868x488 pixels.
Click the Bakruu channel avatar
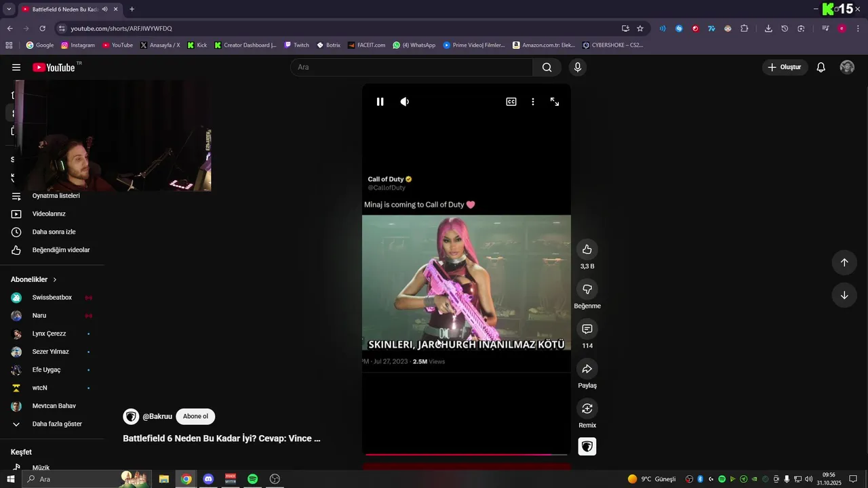click(x=131, y=416)
